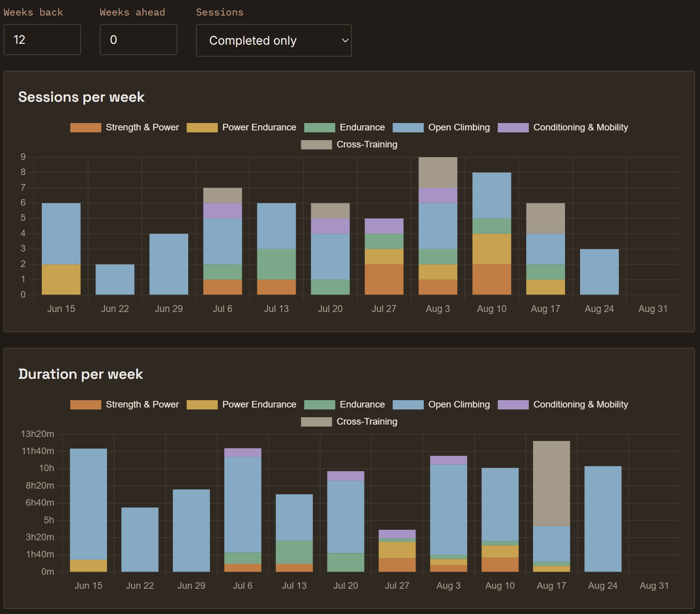700x614 pixels.
Task: Click Jun 15 Power Endurance bar in Sessions chart
Action: [x=61, y=279]
